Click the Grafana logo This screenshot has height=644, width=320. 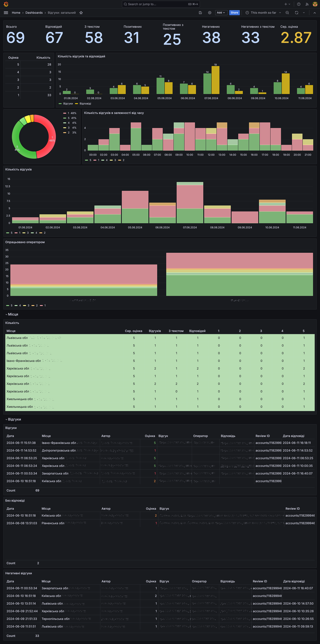(x=6, y=4)
